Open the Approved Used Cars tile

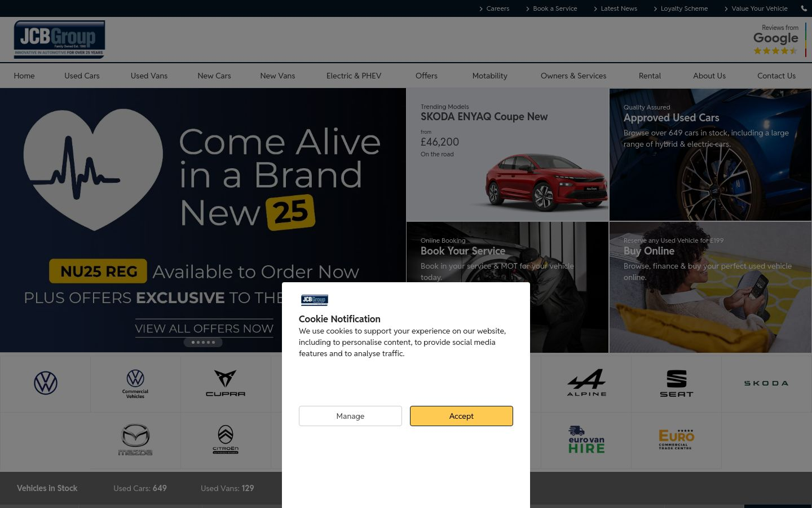tap(710, 155)
